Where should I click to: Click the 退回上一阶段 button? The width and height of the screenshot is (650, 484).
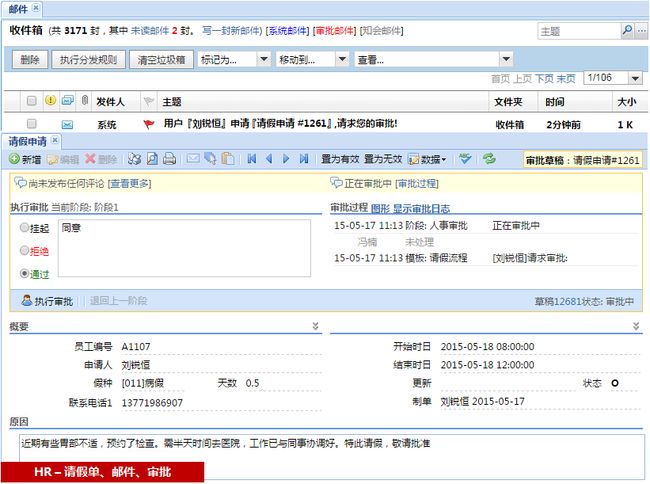coord(119,301)
